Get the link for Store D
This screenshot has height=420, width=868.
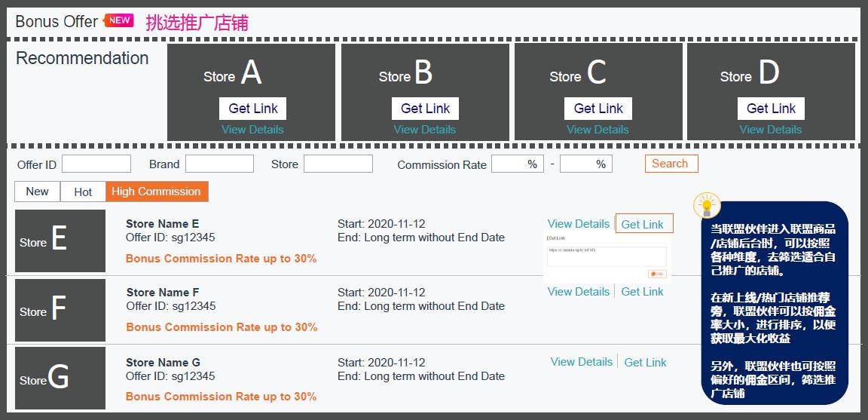(771, 108)
